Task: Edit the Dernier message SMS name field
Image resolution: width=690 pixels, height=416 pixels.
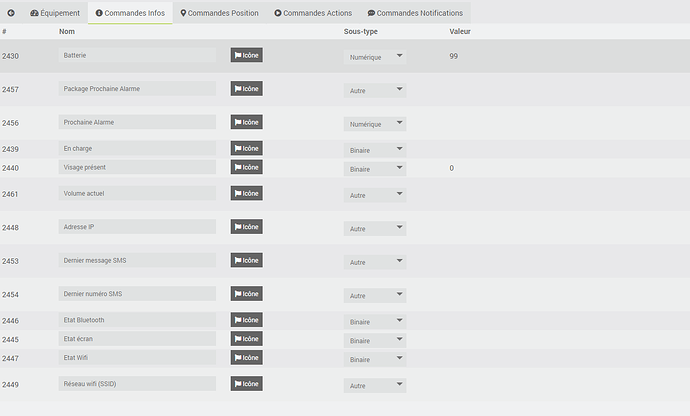Action: (x=137, y=260)
